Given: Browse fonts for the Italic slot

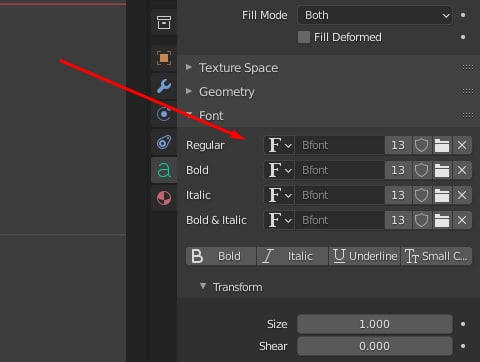Looking at the screenshot, I should 279,195.
